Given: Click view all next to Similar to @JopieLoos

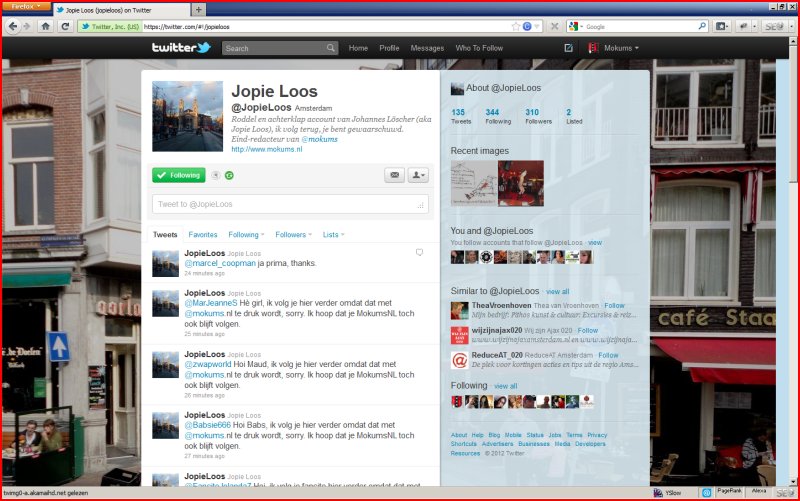Looking at the screenshot, I should click(x=558, y=292).
